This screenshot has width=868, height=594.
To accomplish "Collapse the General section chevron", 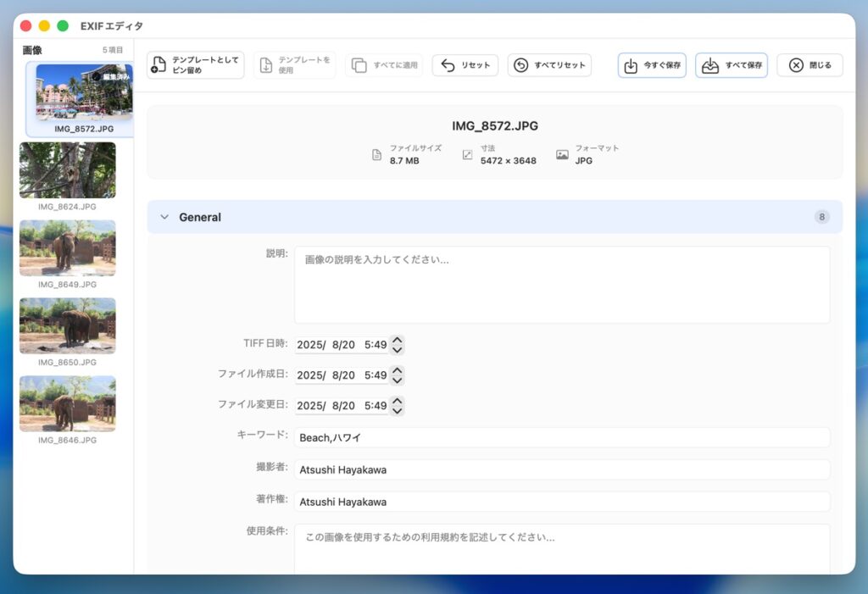I will [164, 217].
